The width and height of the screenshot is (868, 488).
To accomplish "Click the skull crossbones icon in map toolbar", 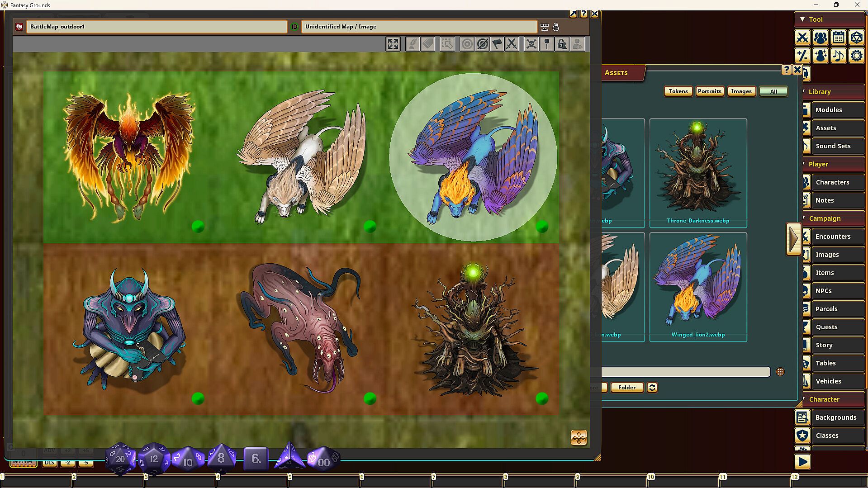I will 531,44.
